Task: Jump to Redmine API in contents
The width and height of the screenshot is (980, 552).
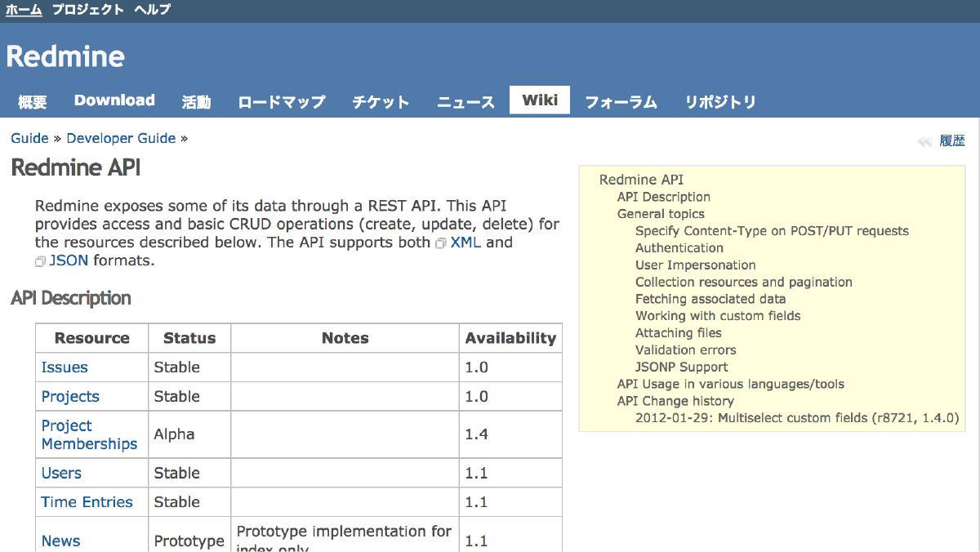Action: point(641,180)
